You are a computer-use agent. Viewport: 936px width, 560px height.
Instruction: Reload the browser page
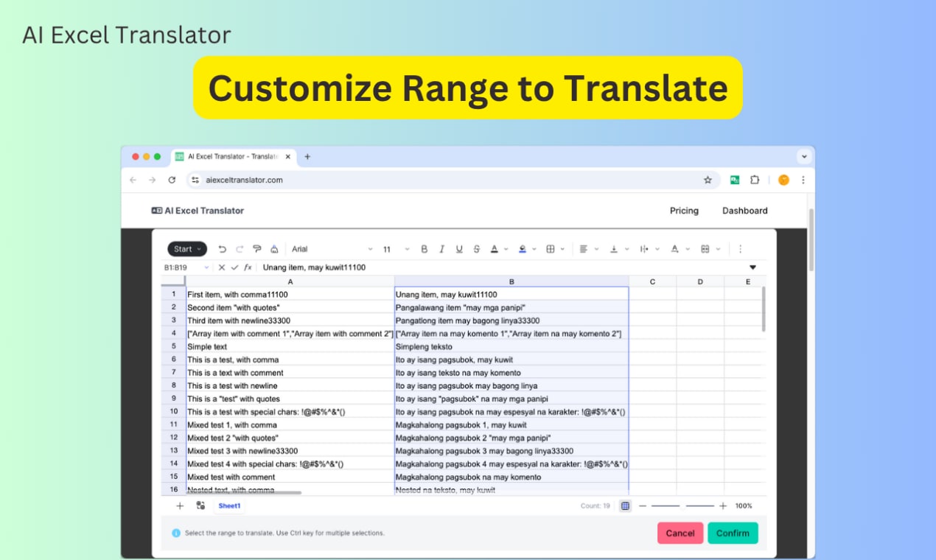click(172, 180)
